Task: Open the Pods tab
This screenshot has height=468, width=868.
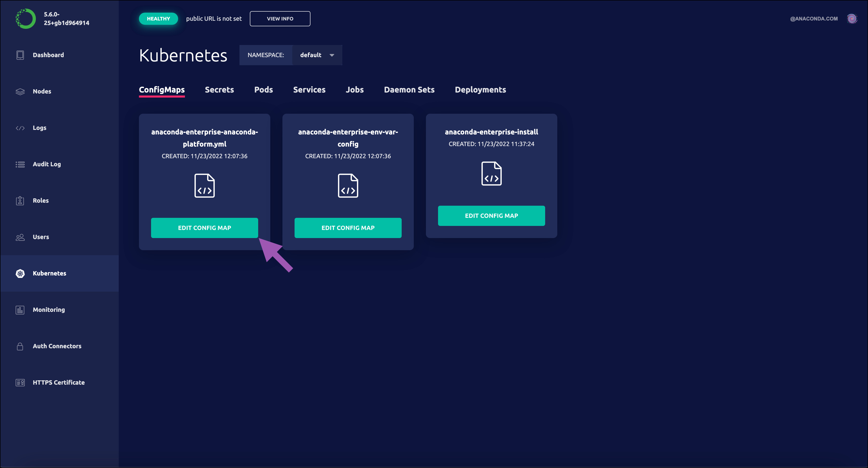Action: tap(263, 90)
